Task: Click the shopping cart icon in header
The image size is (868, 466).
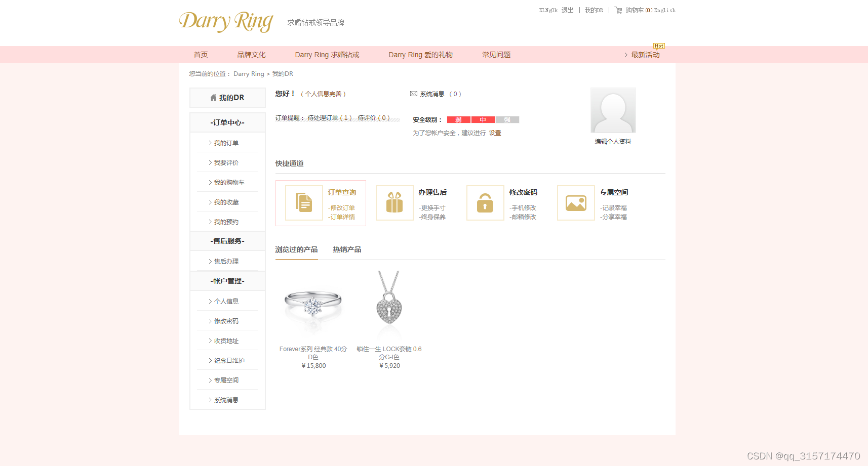Action: click(x=618, y=10)
